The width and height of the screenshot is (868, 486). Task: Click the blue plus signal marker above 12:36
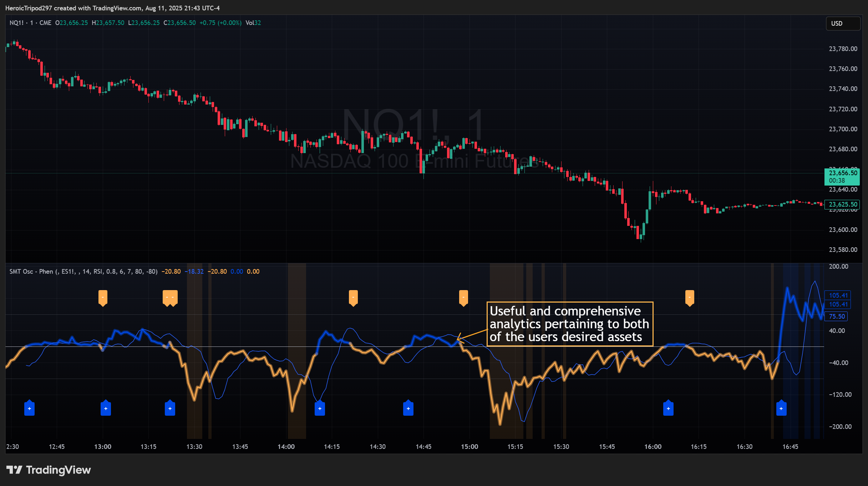(x=29, y=408)
